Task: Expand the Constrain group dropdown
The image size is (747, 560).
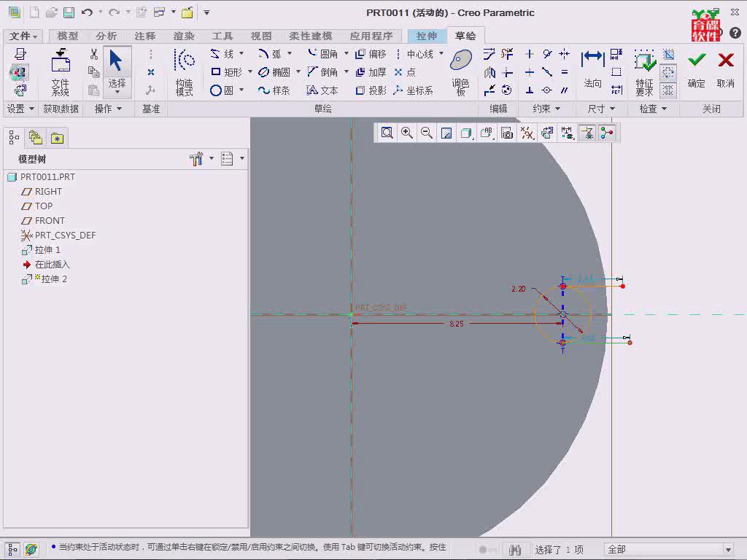Action: tap(546, 109)
